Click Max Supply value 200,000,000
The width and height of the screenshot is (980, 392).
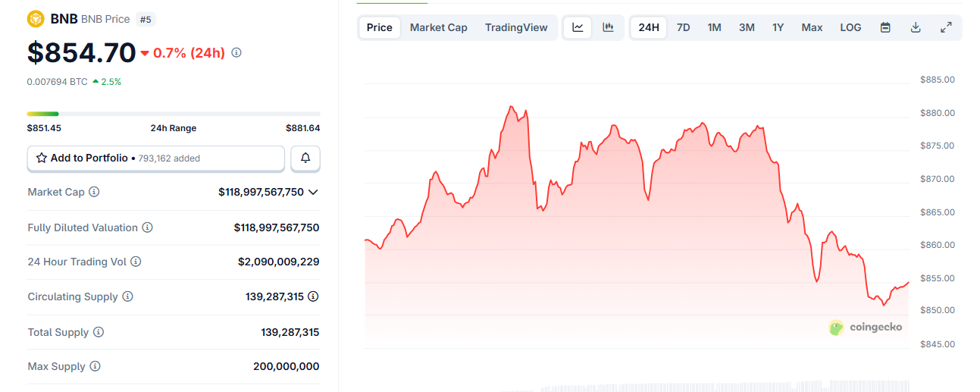coord(286,366)
